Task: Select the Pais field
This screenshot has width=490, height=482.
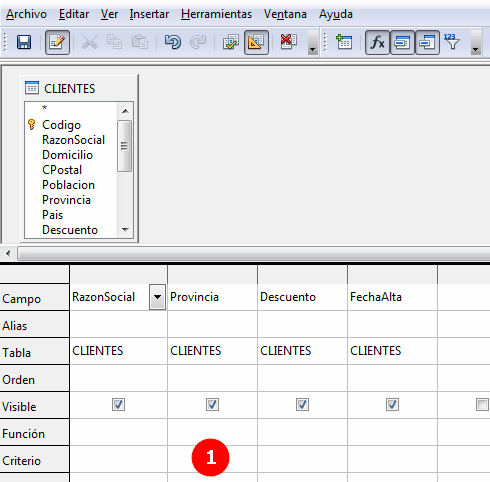Action: click(x=52, y=215)
